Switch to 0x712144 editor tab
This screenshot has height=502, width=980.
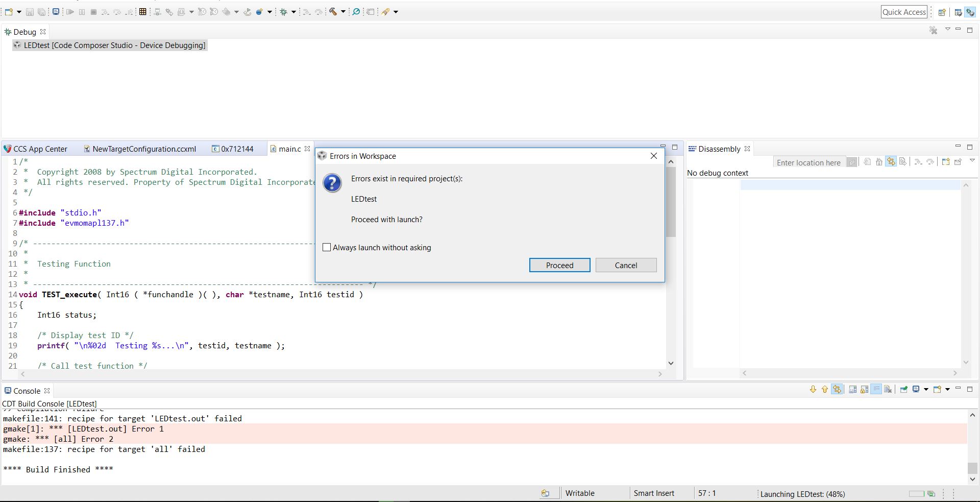(x=233, y=149)
